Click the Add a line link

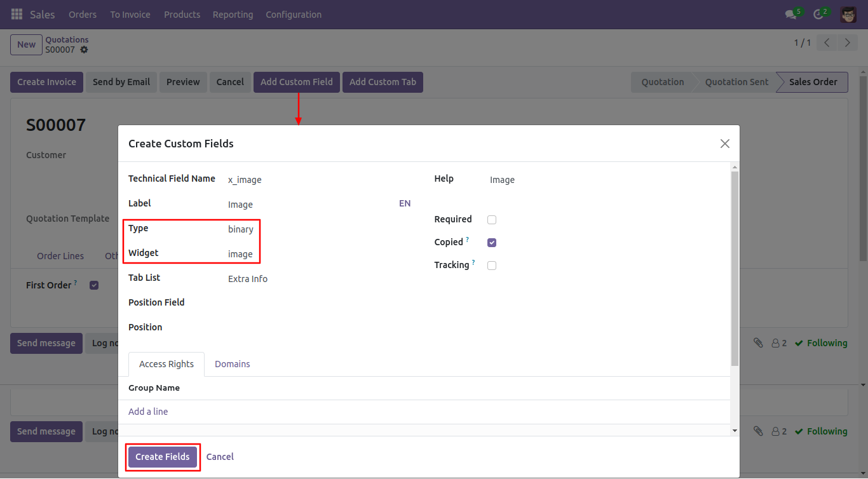tap(148, 412)
